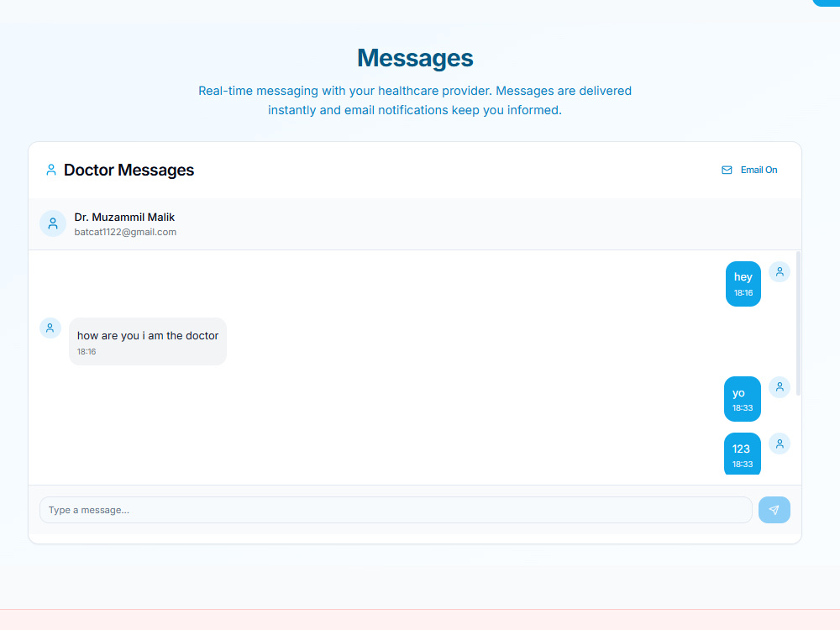
Task: Click the 'Messages' page title
Action: coord(415,58)
